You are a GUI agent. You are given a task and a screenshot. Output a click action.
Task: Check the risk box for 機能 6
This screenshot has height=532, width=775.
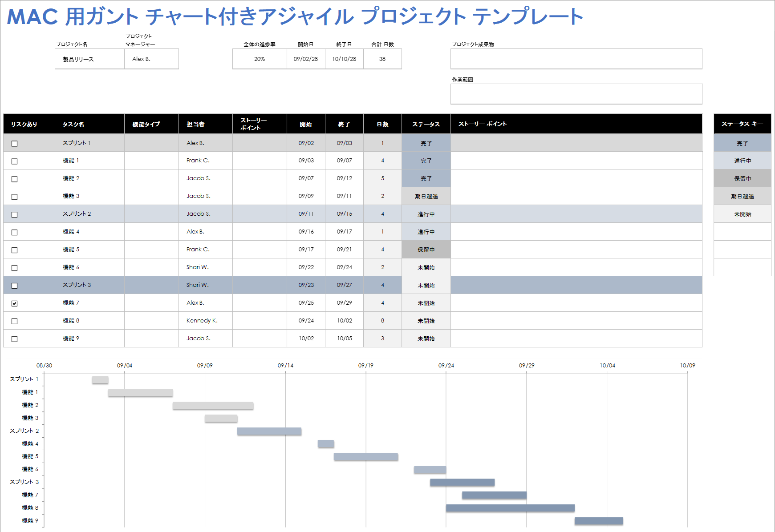pyautogui.click(x=14, y=268)
